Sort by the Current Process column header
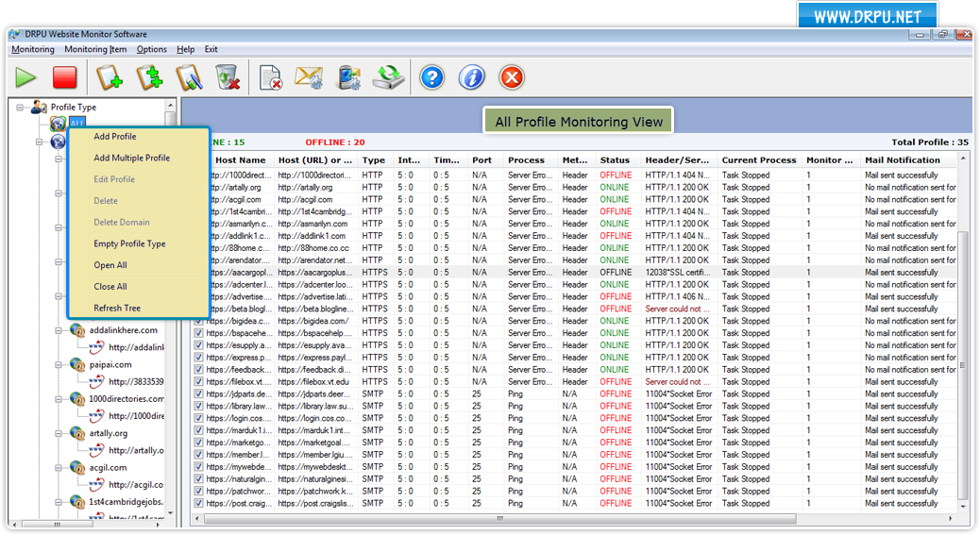This screenshot has height=535, width=980. [x=759, y=160]
